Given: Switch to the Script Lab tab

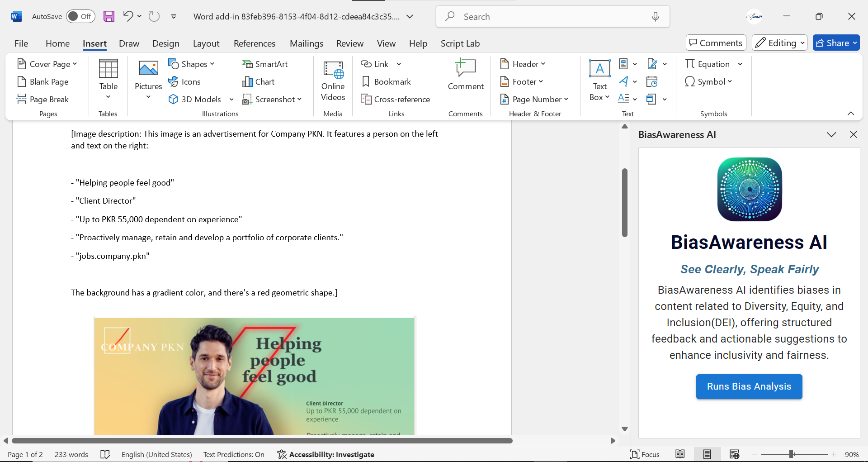Looking at the screenshot, I should point(460,43).
